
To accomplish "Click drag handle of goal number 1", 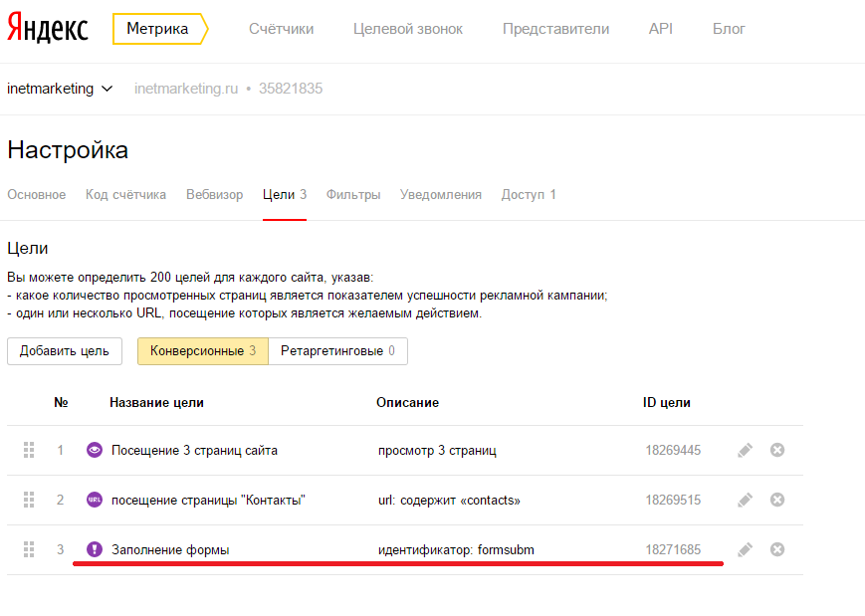I will (x=29, y=450).
